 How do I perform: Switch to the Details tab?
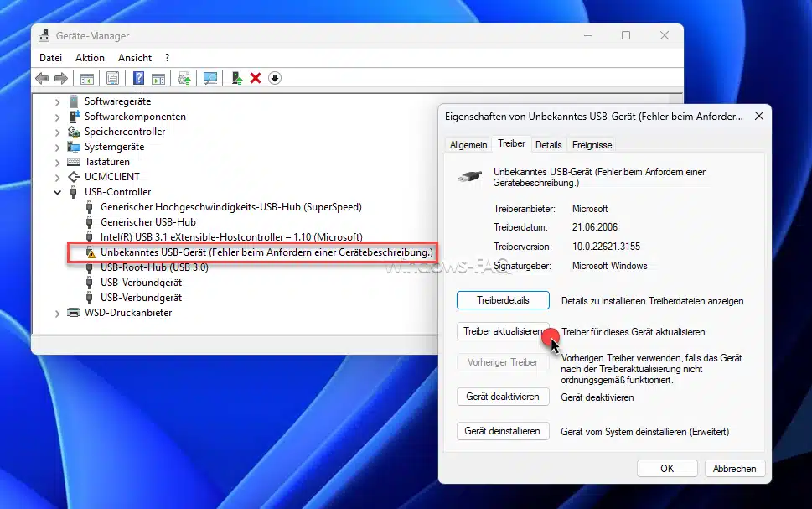coord(548,145)
